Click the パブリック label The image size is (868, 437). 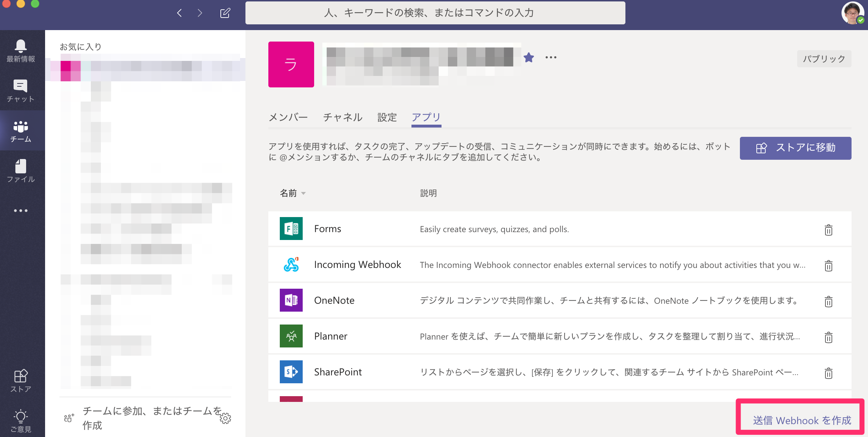pyautogui.click(x=824, y=59)
